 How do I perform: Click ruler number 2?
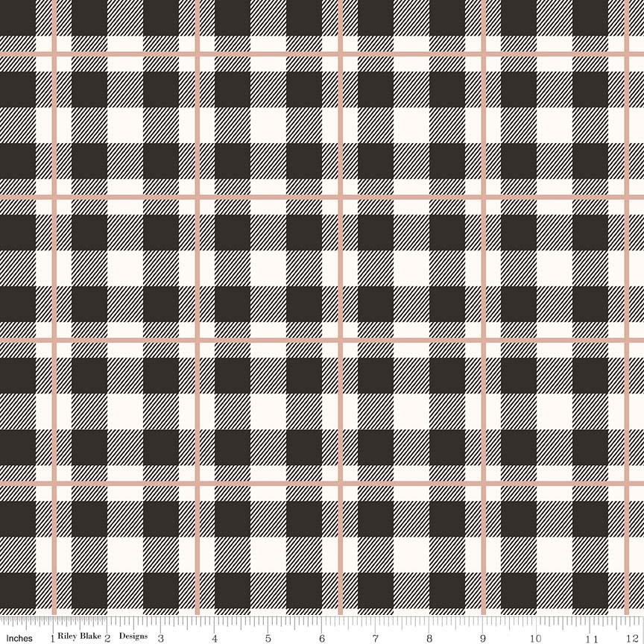coord(107,639)
